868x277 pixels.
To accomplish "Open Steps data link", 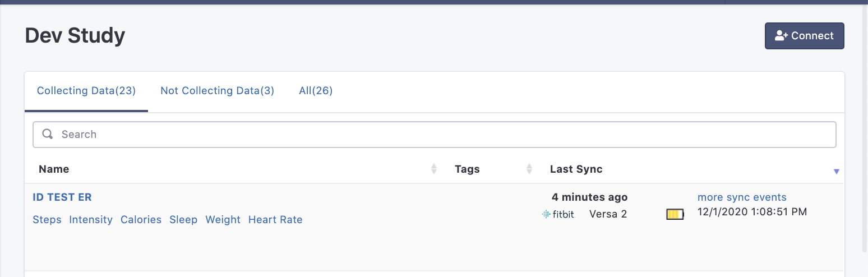I will 47,220.
